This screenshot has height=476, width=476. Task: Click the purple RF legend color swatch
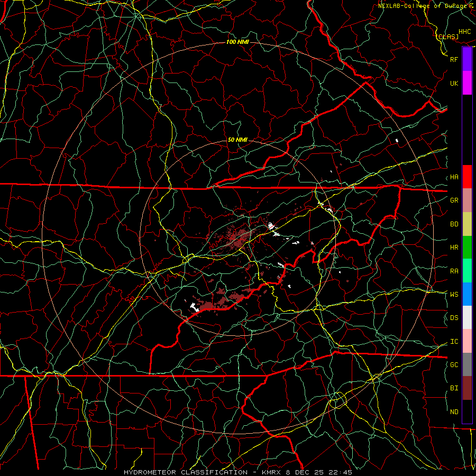(x=467, y=59)
